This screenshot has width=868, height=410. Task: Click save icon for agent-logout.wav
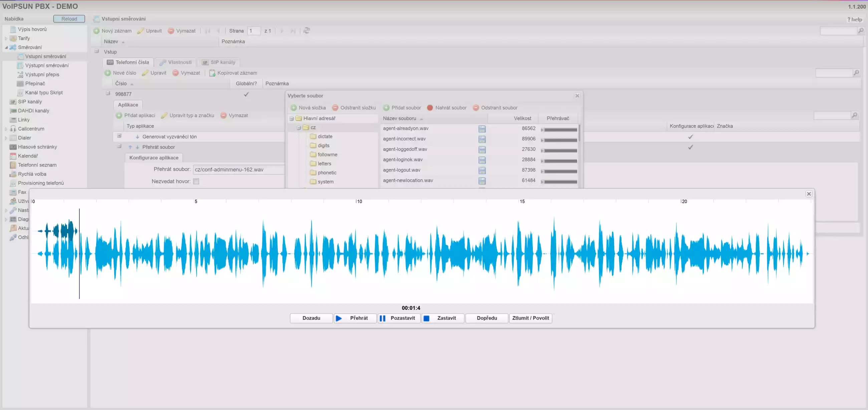point(482,171)
